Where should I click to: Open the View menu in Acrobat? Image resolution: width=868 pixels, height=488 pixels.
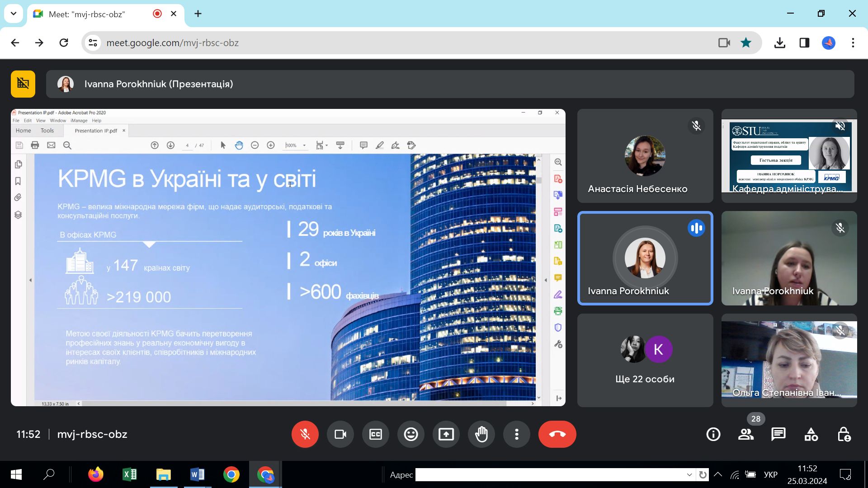pos(41,121)
